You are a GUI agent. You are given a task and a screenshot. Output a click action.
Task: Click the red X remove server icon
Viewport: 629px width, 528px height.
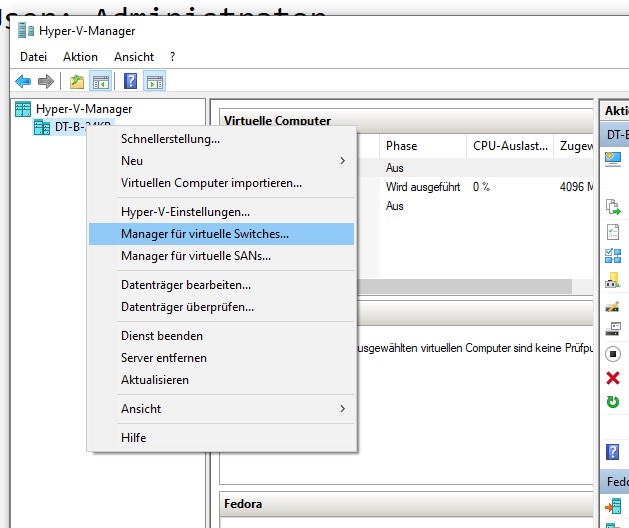coord(613,378)
